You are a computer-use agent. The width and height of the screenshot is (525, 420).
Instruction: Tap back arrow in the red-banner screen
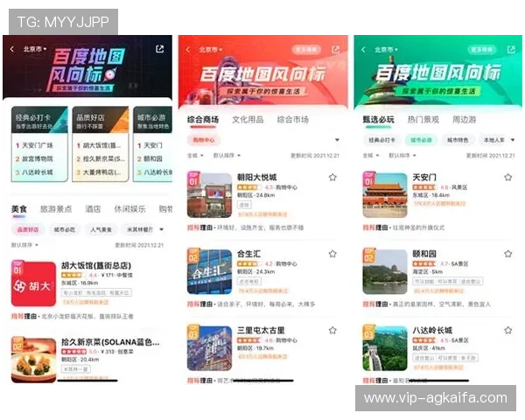[187, 50]
